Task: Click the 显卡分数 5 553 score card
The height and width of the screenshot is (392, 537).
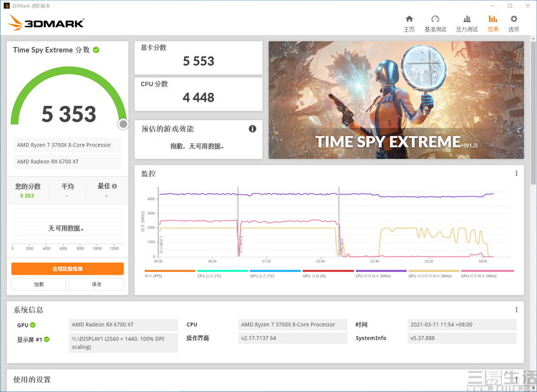Action: 198,58
